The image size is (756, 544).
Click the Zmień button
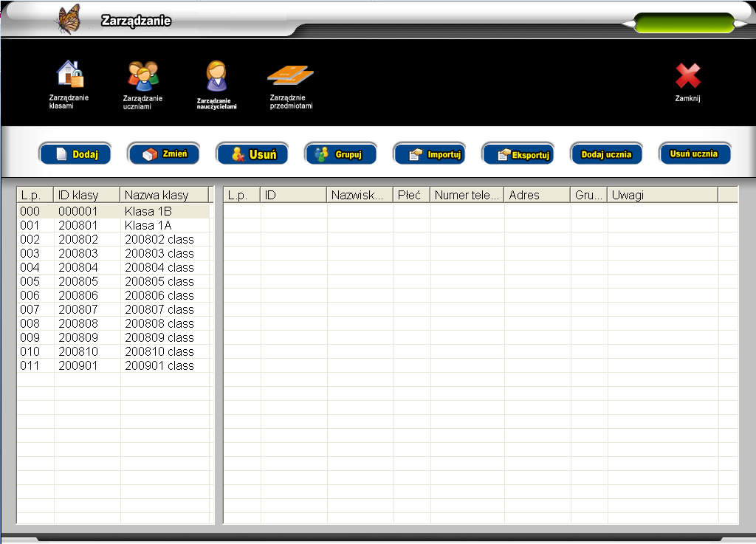click(x=163, y=154)
